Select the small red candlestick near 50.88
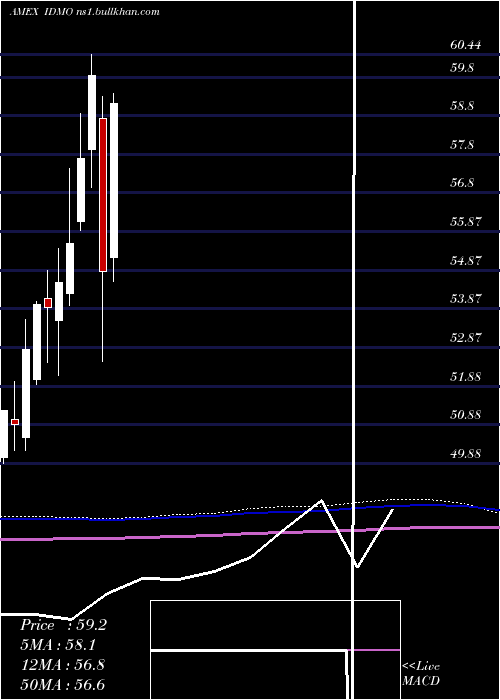The image size is (500, 700). (15, 422)
